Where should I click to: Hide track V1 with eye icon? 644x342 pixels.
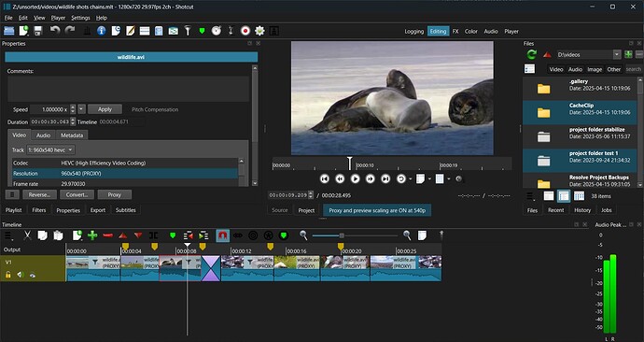[x=33, y=275]
